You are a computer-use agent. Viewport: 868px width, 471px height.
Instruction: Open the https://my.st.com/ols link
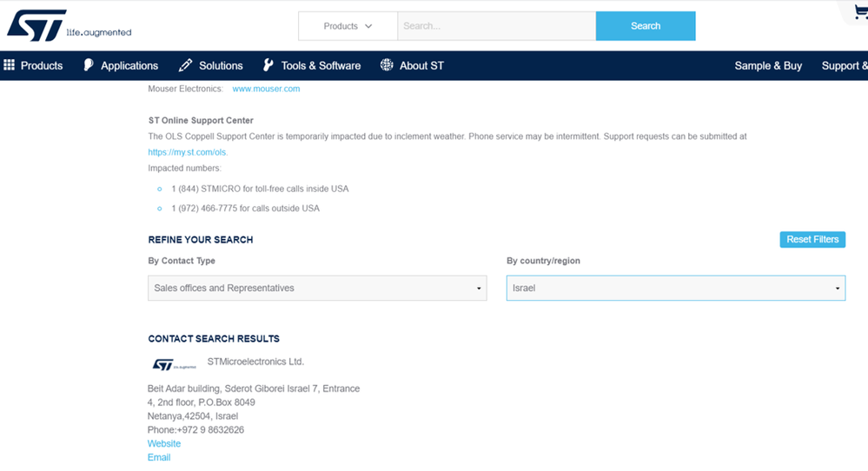coord(188,152)
